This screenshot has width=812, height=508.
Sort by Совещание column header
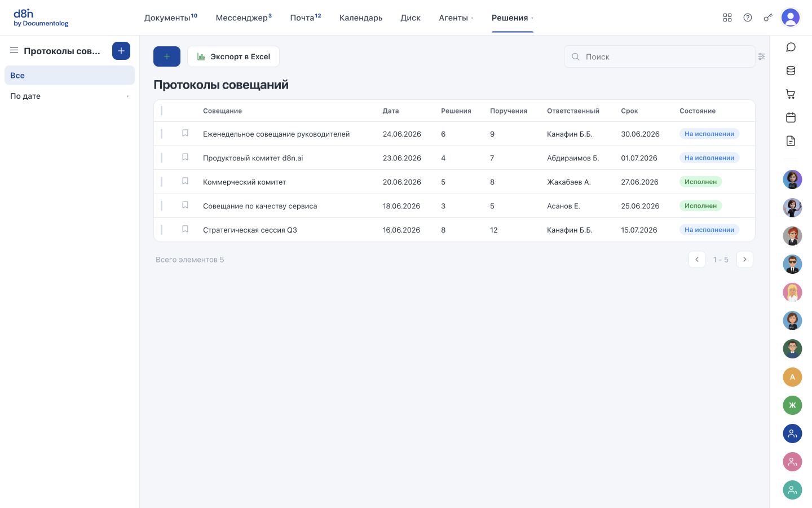[x=222, y=111]
